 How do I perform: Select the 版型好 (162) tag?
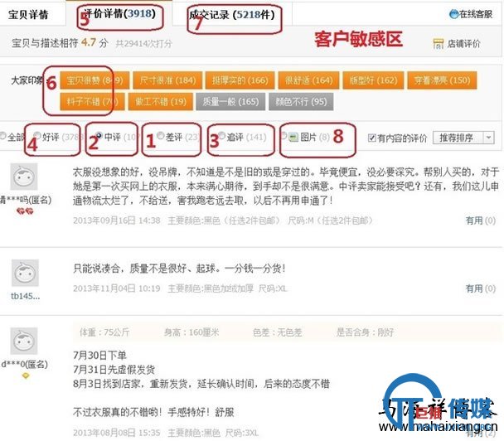pyautogui.click(x=373, y=80)
